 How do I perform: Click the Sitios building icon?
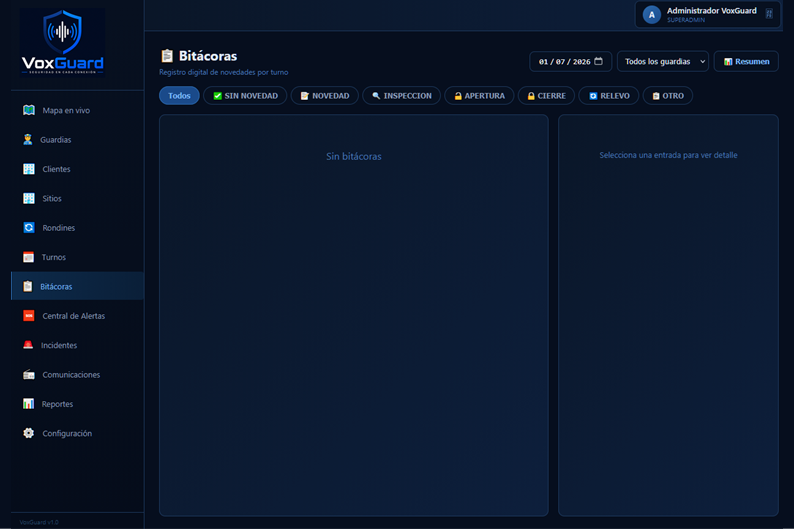pos(29,198)
